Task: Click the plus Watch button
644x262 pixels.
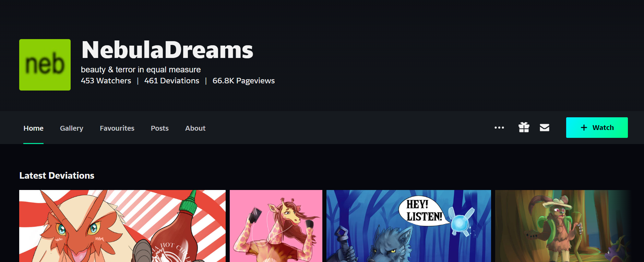Action: [x=597, y=128]
